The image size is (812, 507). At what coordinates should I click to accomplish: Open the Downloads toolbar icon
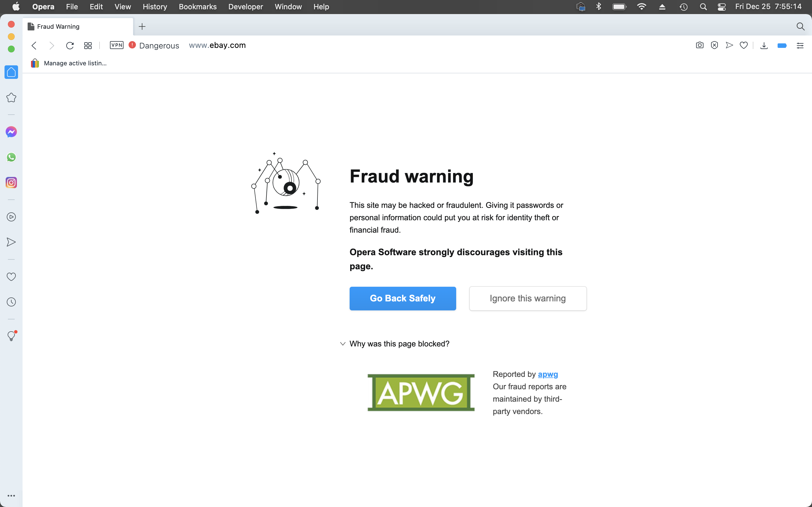click(x=764, y=45)
